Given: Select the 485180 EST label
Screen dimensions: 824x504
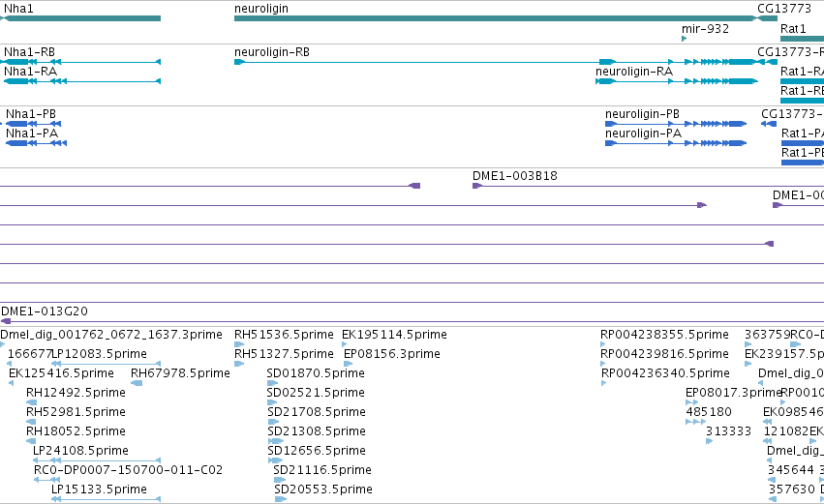Looking at the screenshot, I should click(x=709, y=411).
